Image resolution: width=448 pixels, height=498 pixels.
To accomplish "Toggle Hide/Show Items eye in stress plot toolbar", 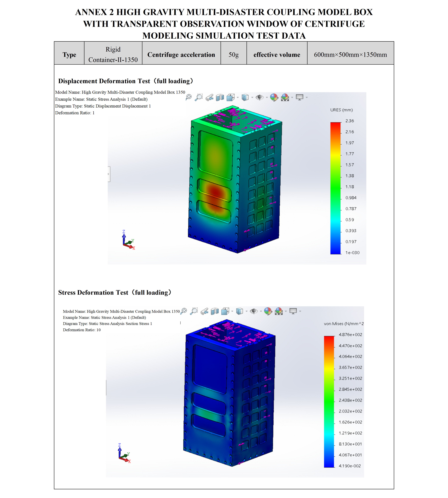I will click(x=254, y=311).
